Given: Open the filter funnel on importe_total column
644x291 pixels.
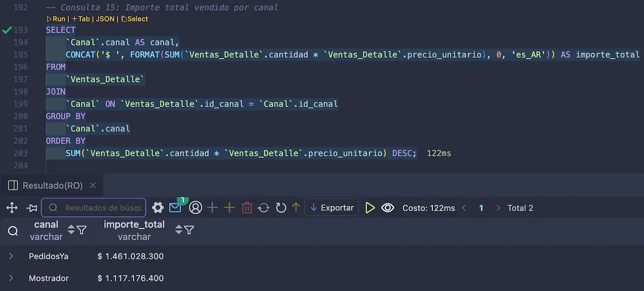Looking at the screenshot, I should tap(189, 230).
